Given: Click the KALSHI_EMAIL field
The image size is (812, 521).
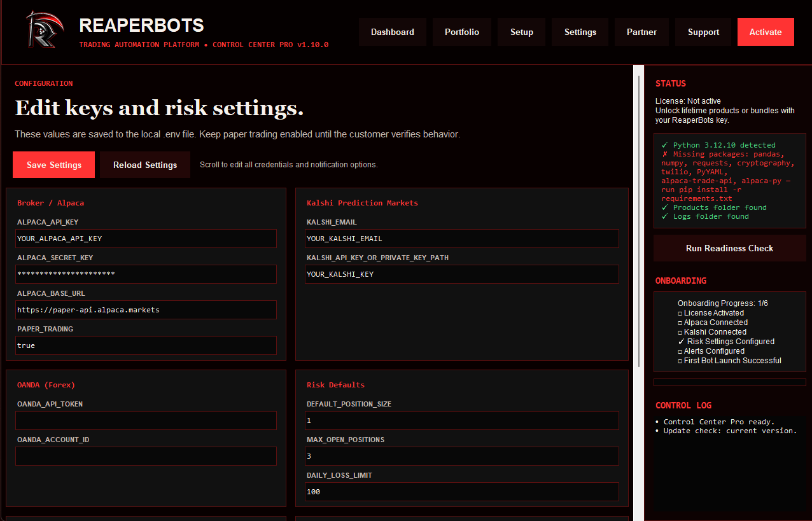Looking at the screenshot, I should coord(462,239).
